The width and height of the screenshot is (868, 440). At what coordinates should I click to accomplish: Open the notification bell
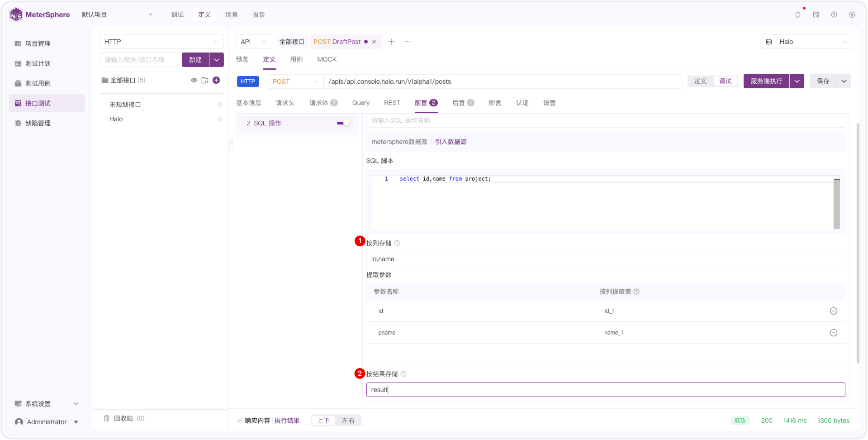[x=797, y=14]
